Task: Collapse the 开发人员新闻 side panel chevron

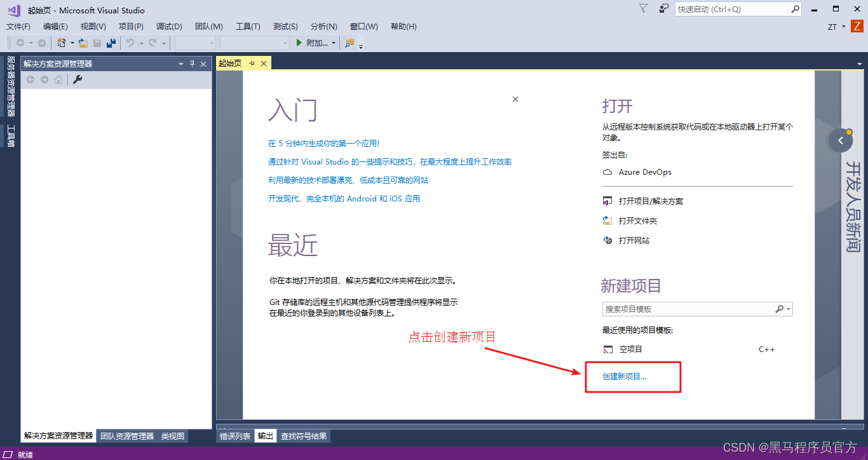Action: [x=840, y=140]
